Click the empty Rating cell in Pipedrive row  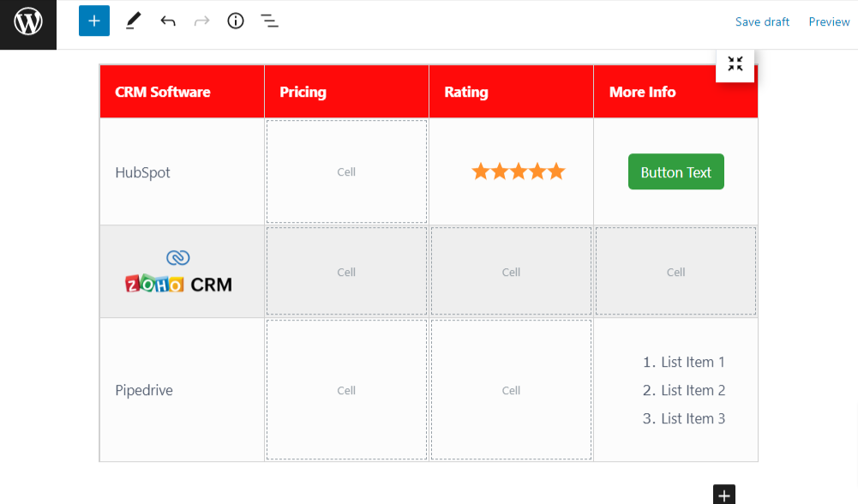coord(511,390)
